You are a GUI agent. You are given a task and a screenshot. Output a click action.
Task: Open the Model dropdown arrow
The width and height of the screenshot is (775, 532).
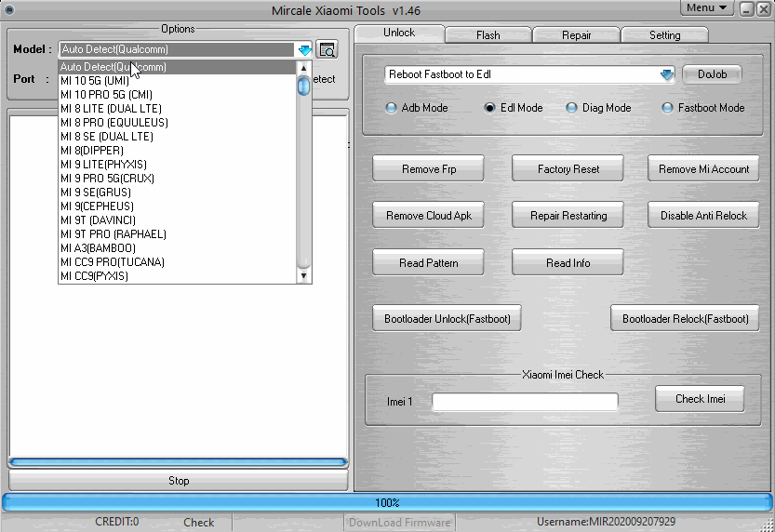point(304,50)
